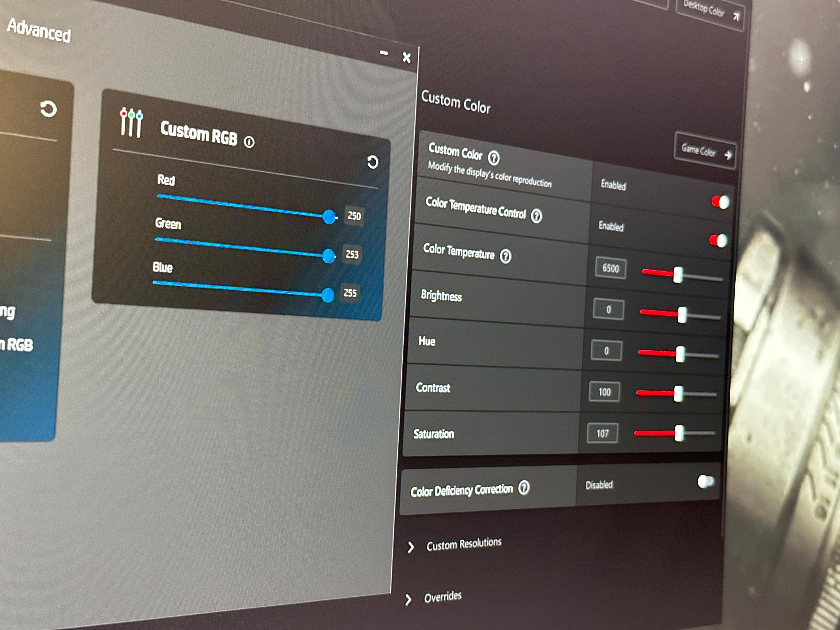Click the Contrast value field showing 100

pos(604,391)
